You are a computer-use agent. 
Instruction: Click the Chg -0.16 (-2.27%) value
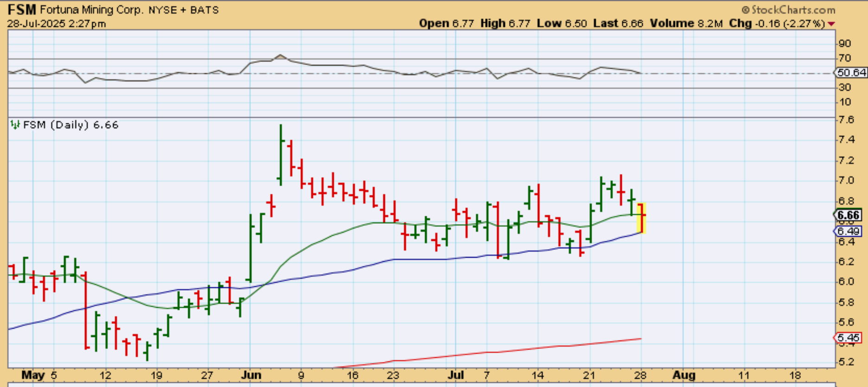777,23
